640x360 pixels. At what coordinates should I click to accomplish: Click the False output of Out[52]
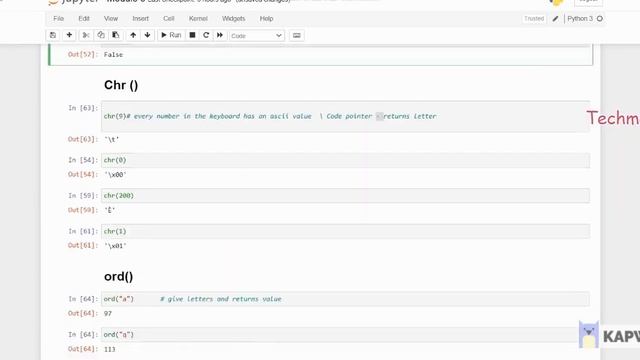[x=113, y=55]
